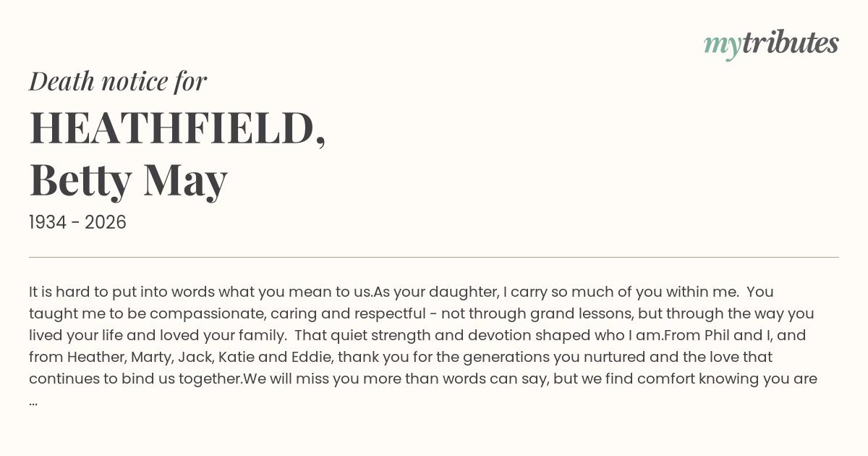The width and height of the screenshot is (868, 456).
Task: Select the "Death notice for" heading
Action: [118, 81]
